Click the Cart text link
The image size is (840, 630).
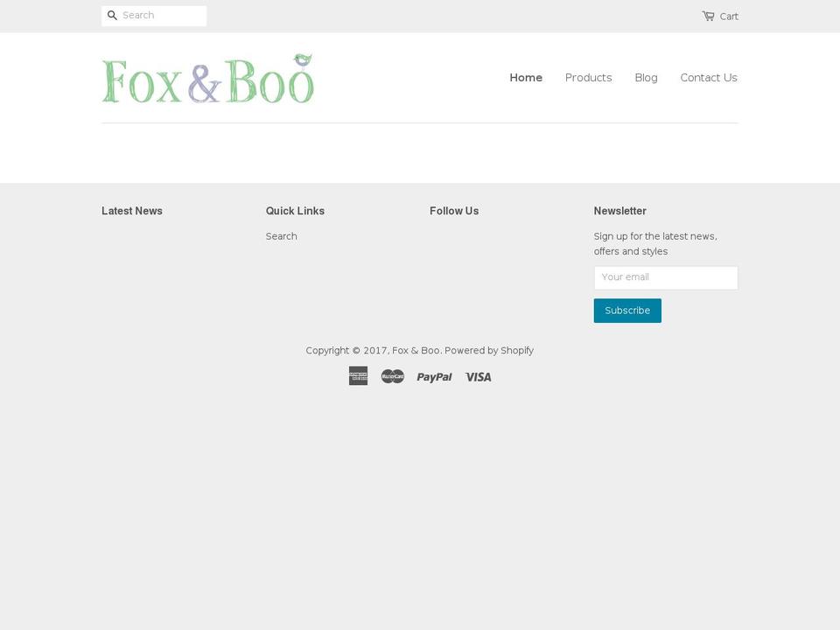point(728,16)
